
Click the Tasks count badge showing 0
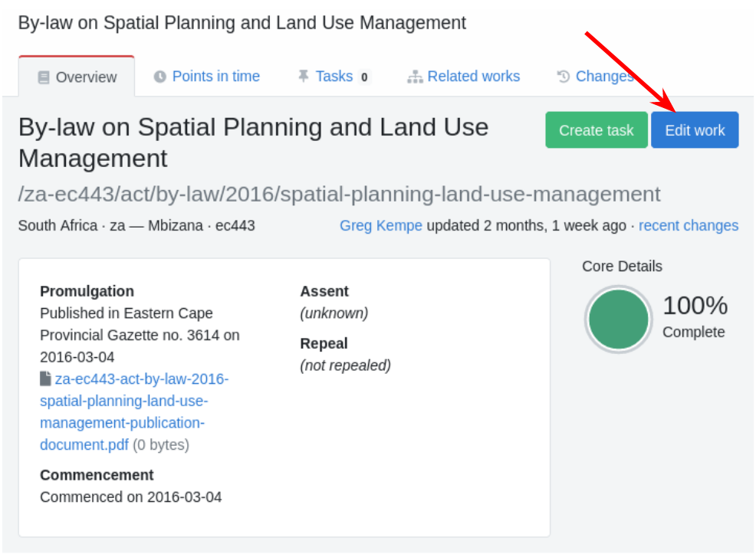point(364,77)
